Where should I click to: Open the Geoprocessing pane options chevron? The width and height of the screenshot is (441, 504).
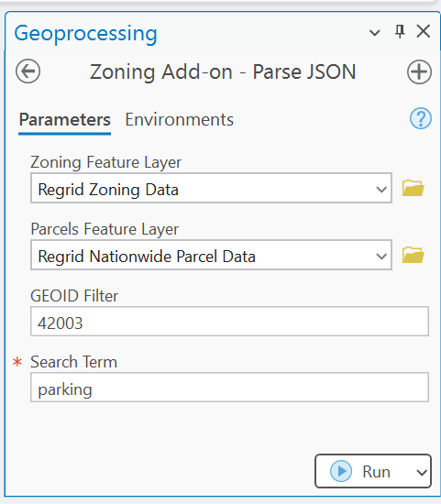374,32
